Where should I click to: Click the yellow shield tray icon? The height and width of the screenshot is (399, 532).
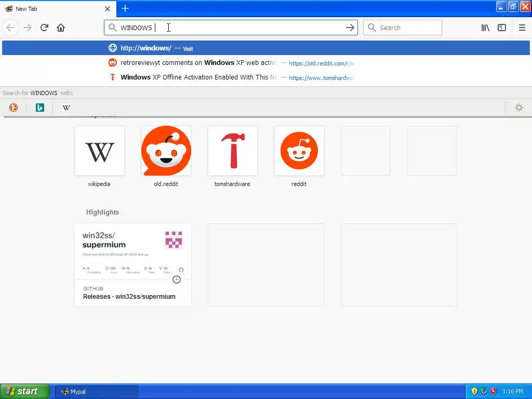(474, 391)
